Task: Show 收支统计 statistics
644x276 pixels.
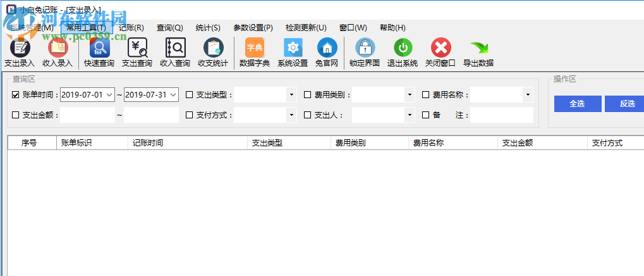Action: pos(213,53)
